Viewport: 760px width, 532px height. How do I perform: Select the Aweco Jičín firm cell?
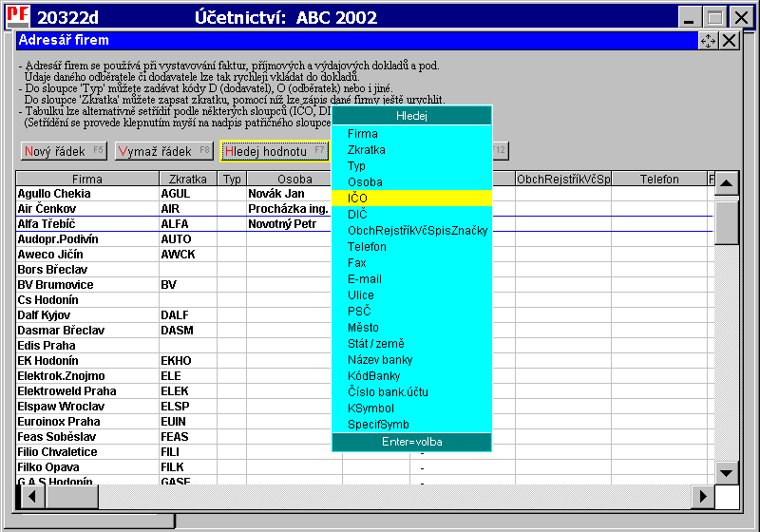click(x=87, y=255)
